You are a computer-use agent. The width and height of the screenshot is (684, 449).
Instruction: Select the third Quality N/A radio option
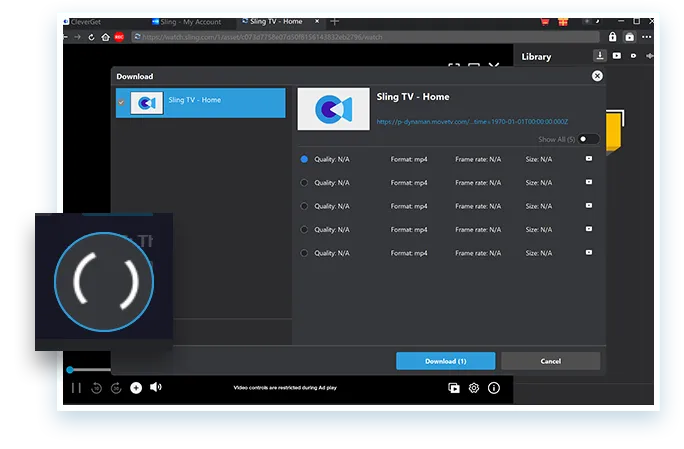(304, 206)
